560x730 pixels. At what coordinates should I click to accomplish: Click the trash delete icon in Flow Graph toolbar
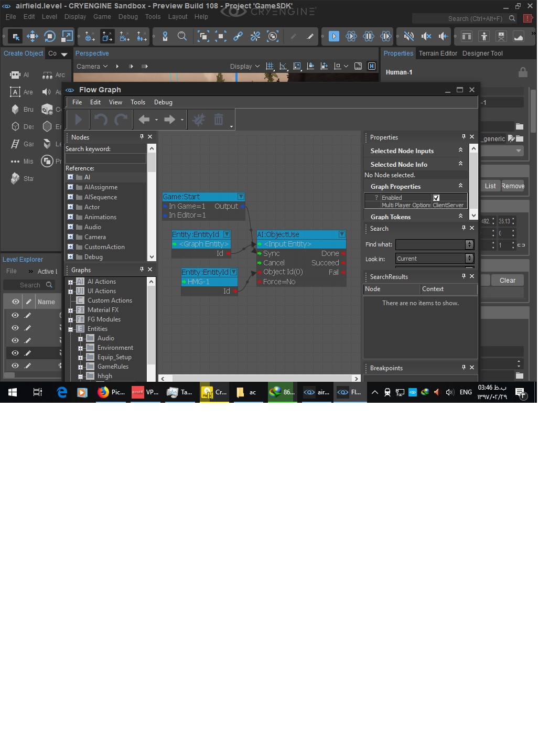tap(219, 120)
